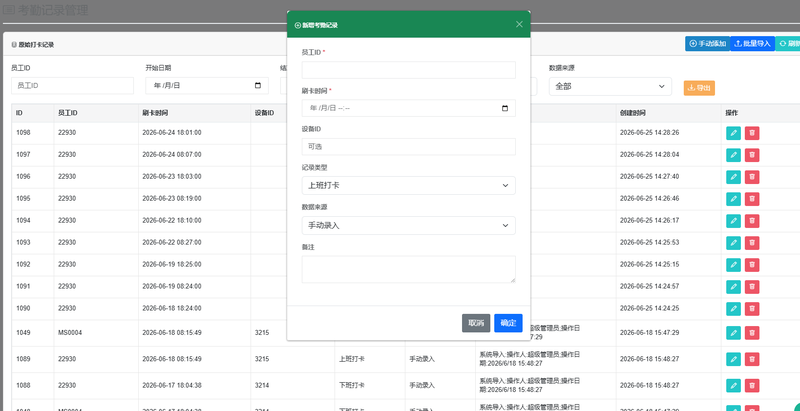Click employee ID MS0004 in row 1049
Screen dimensions: 800x411
(x=70, y=333)
